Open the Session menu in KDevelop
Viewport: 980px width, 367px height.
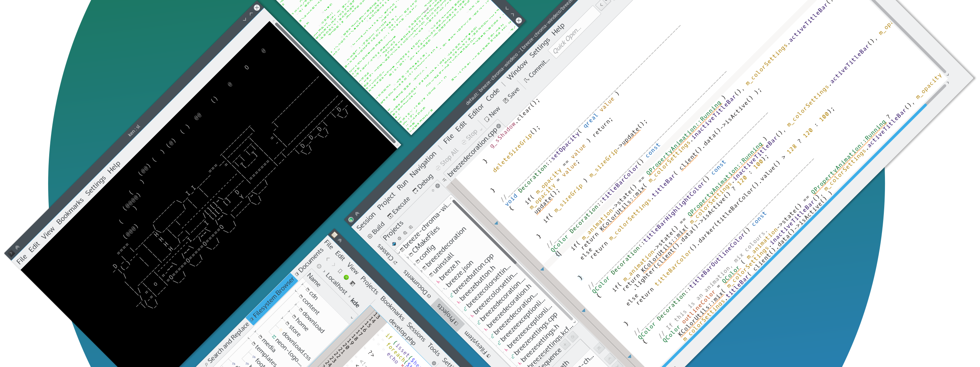pyautogui.click(x=366, y=221)
